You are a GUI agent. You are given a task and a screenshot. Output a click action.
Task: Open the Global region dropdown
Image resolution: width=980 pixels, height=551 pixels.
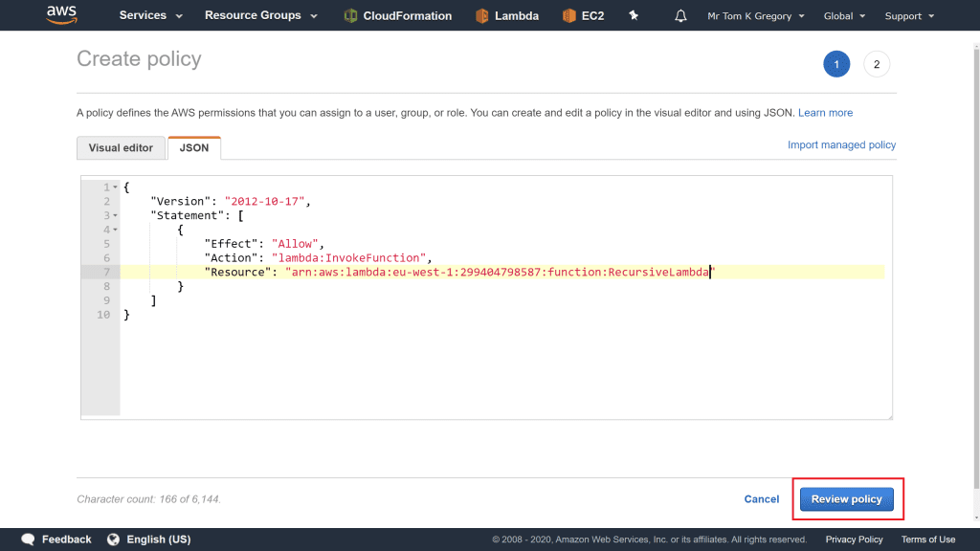click(x=844, y=16)
